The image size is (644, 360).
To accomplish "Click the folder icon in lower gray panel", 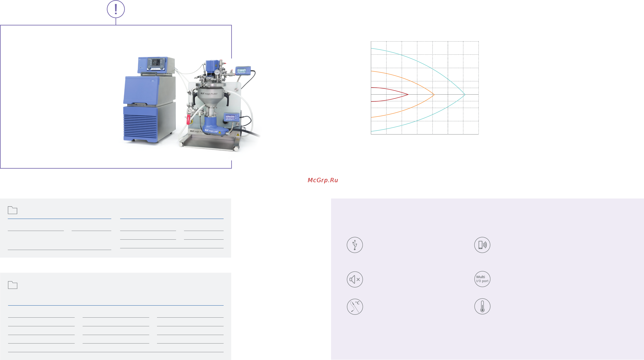I will (12, 285).
